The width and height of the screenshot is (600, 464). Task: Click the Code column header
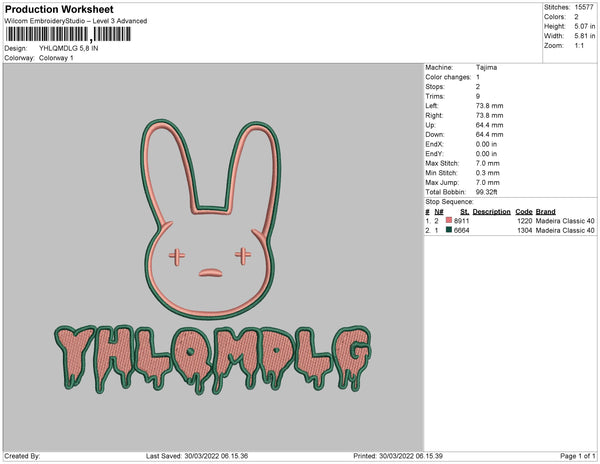(x=523, y=212)
